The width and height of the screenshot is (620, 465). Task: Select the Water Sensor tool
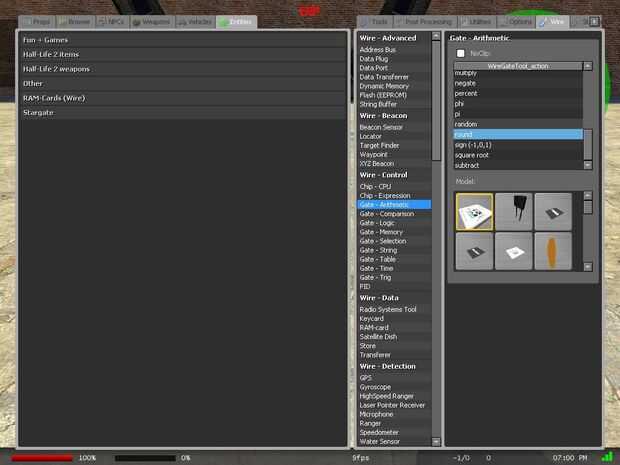[x=394, y=442]
